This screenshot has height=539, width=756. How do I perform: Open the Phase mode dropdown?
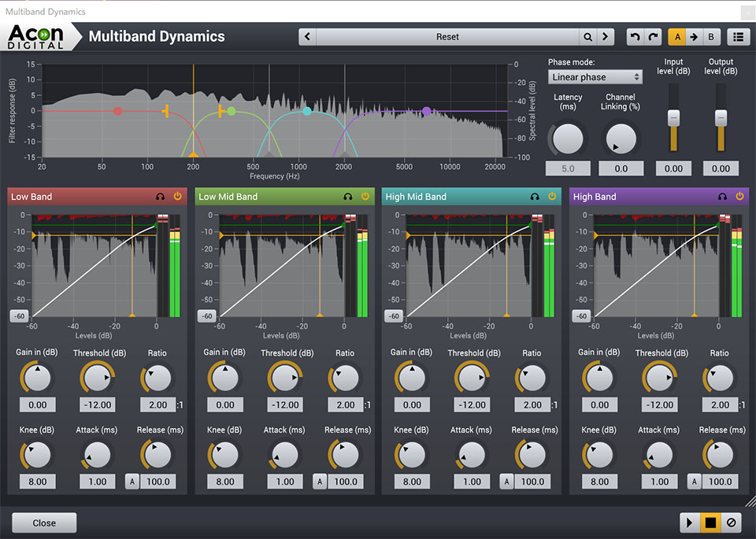[x=595, y=77]
